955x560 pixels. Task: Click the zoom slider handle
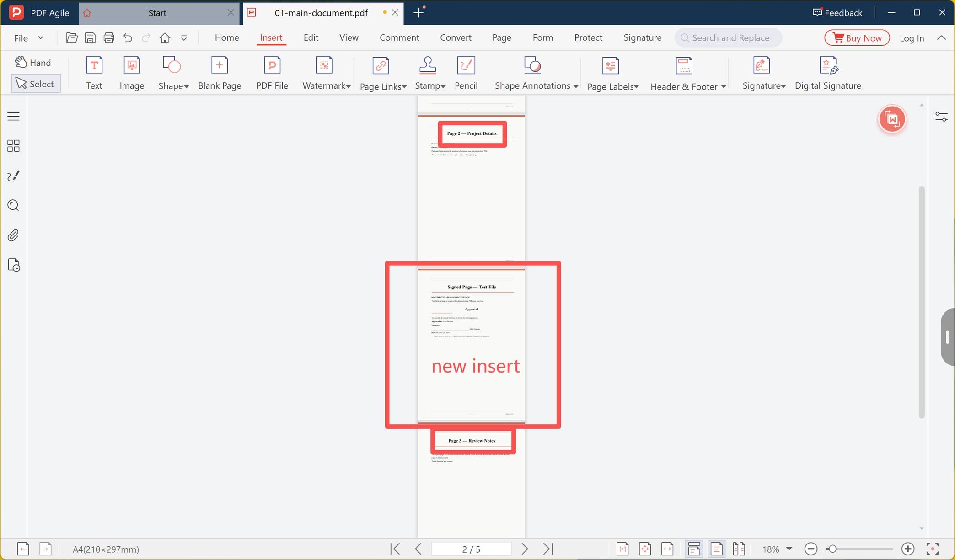(x=832, y=549)
